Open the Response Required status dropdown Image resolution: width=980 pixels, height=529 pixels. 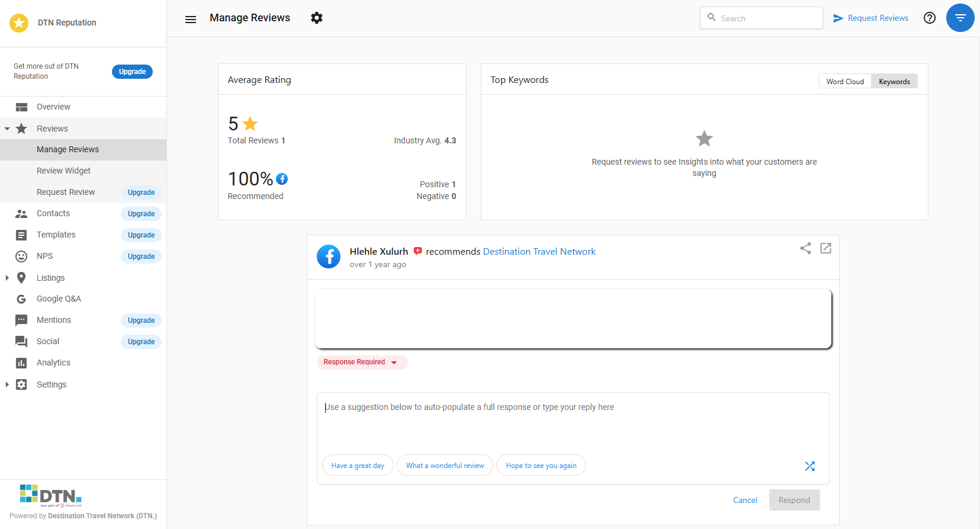pyautogui.click(x=362, y=362)
